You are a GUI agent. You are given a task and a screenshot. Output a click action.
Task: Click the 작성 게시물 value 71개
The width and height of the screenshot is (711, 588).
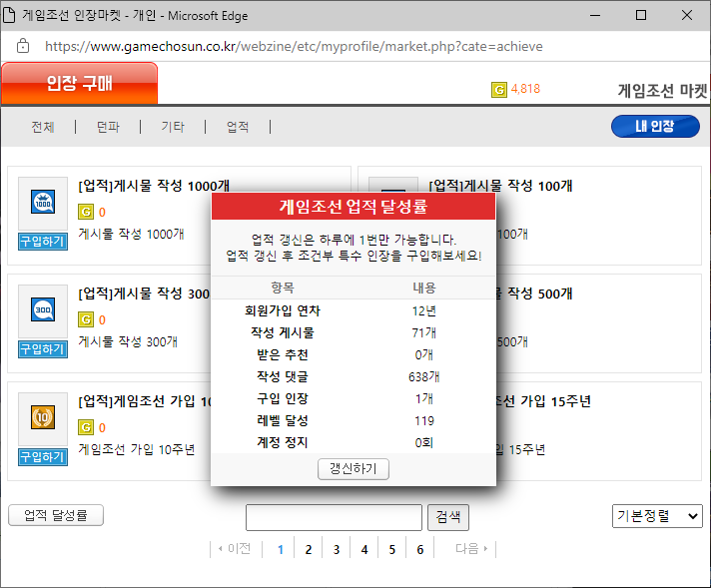click(x=424, y=332)
